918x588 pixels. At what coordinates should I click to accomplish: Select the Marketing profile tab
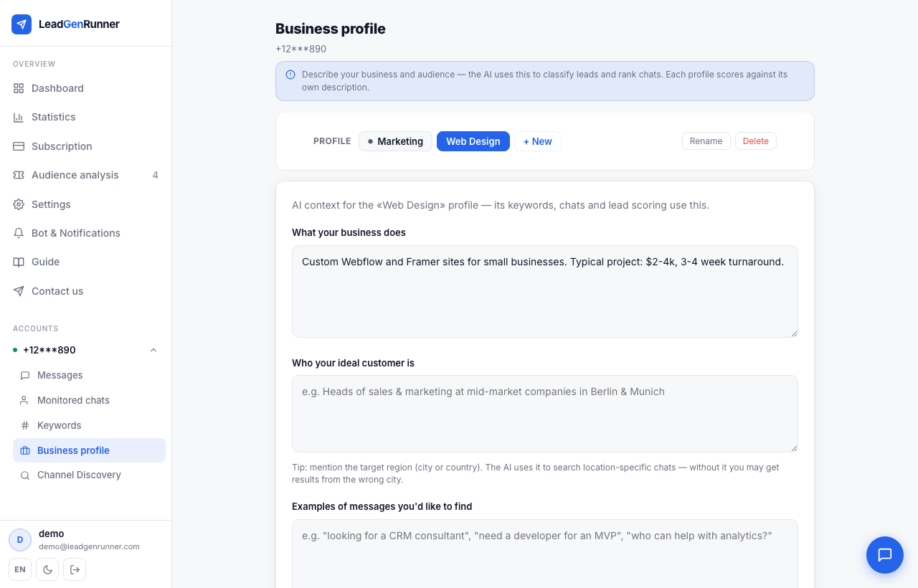pyautogui.click(x=395, y=141)
